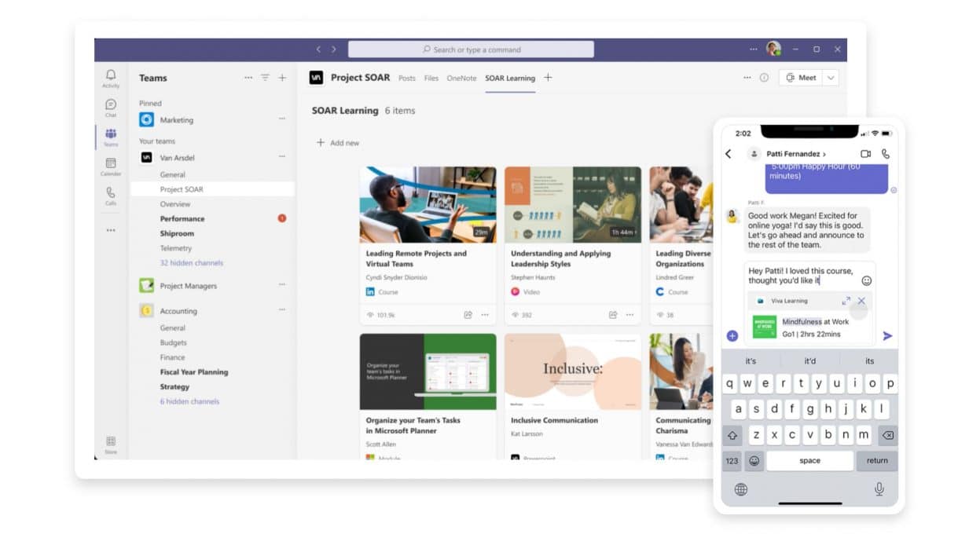980x534 pixels.
Task: Open channel info icon next to Meet
Action: pos(764,78)
